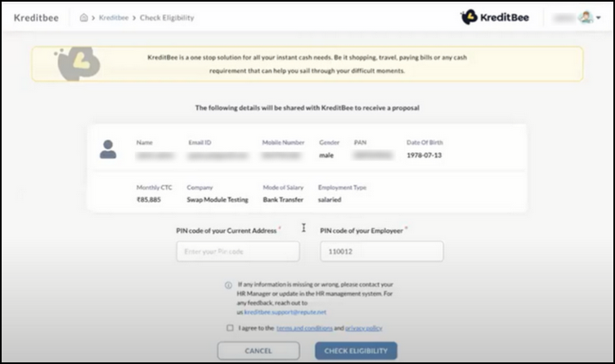Open terms and conditions link
Screen dimensions: 615x364
pos(304,328)
